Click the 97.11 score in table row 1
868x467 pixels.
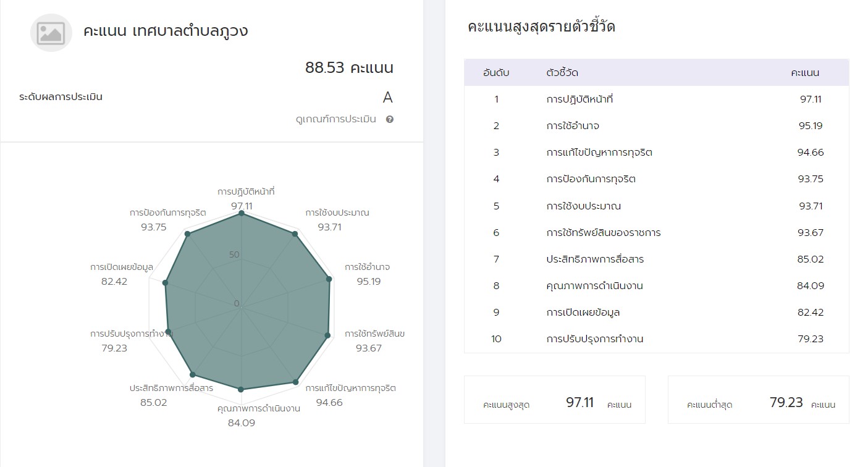click(x=811, y=99)
